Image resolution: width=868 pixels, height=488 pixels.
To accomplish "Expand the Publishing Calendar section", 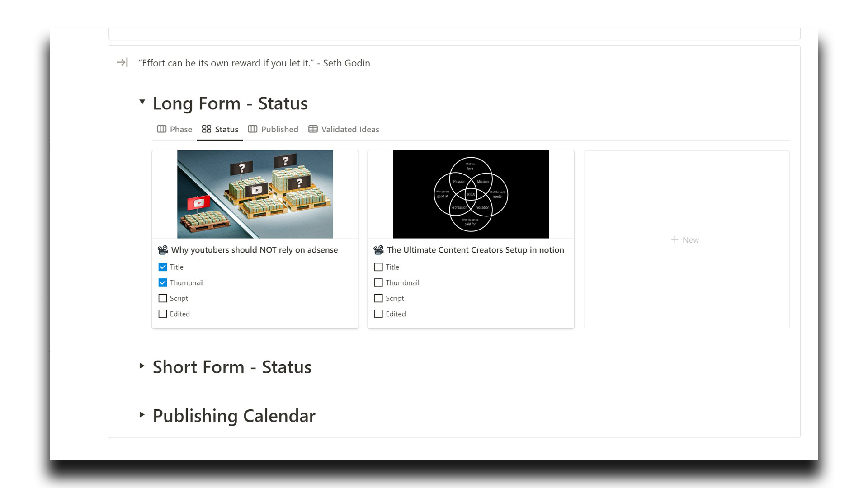I will click(142, 414).
